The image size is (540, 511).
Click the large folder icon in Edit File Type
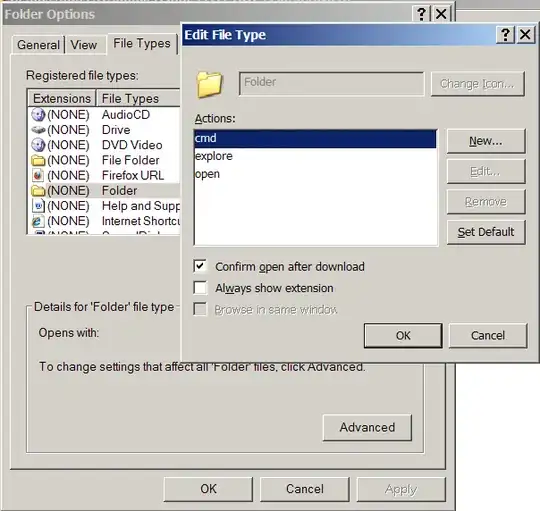point(209,84)
